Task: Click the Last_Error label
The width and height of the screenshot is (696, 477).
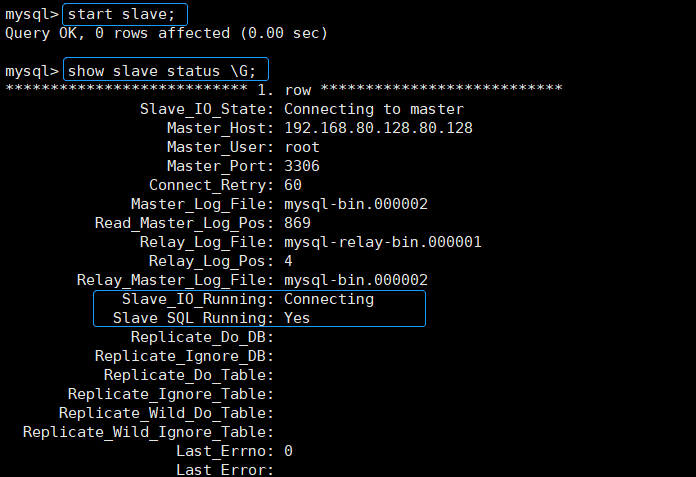Action: pos(225,470)
